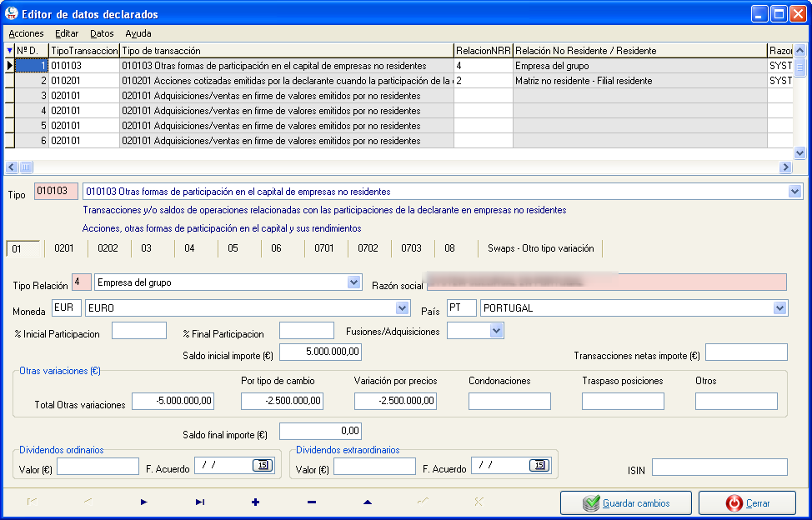Click the Tipo code field 010103
This screenshot has width=812, height=520.
[57, 191]
